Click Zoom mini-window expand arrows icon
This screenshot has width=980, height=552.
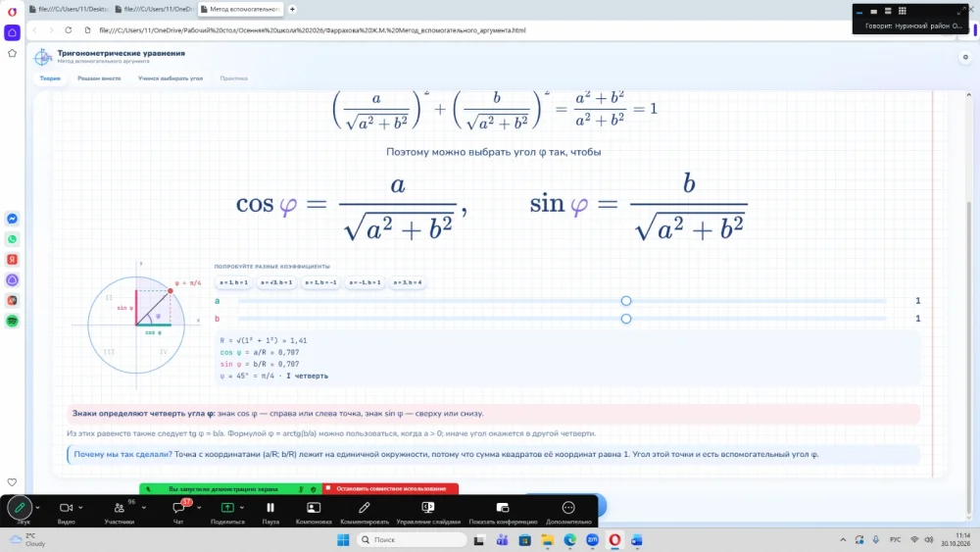(961, 11)
